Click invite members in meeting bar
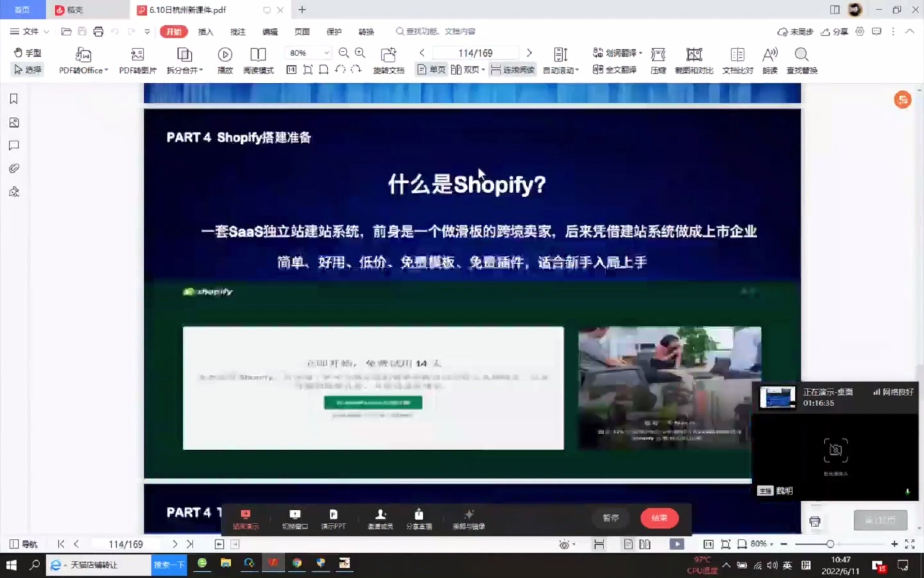Image resolution: width=924 pixels, height=578 pixels. click(380, 519)
